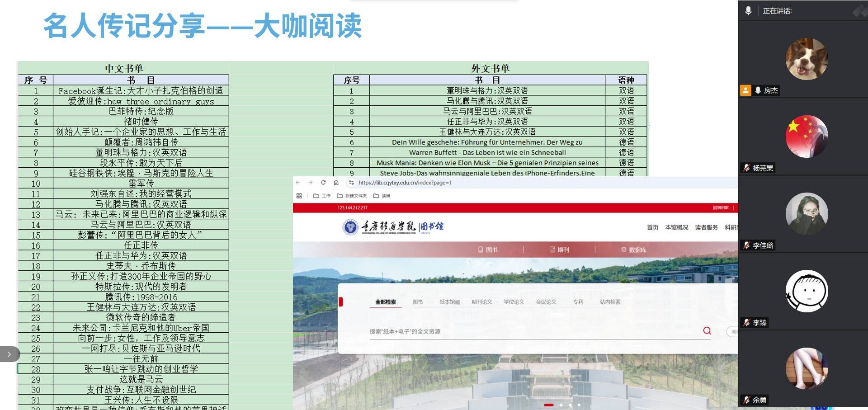Image resolution: width=868 pixels, height=410 pixels.
Task: Click the site info icon beside URL
Action: [351, 183]
